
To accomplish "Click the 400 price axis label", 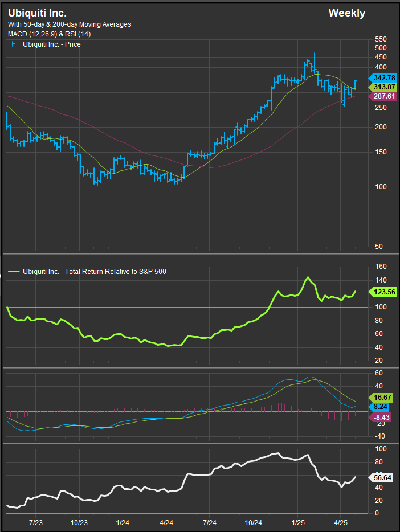I will point(381,67).
